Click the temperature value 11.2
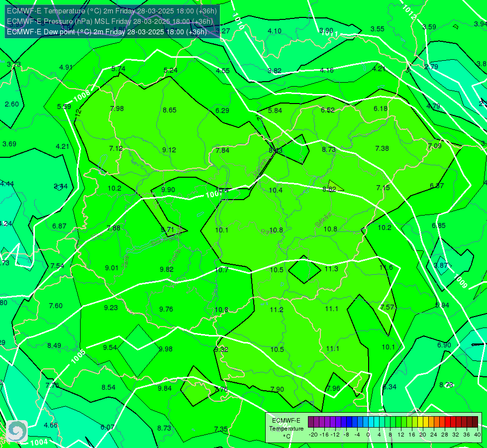487x448 pixels. click(277, 310)
